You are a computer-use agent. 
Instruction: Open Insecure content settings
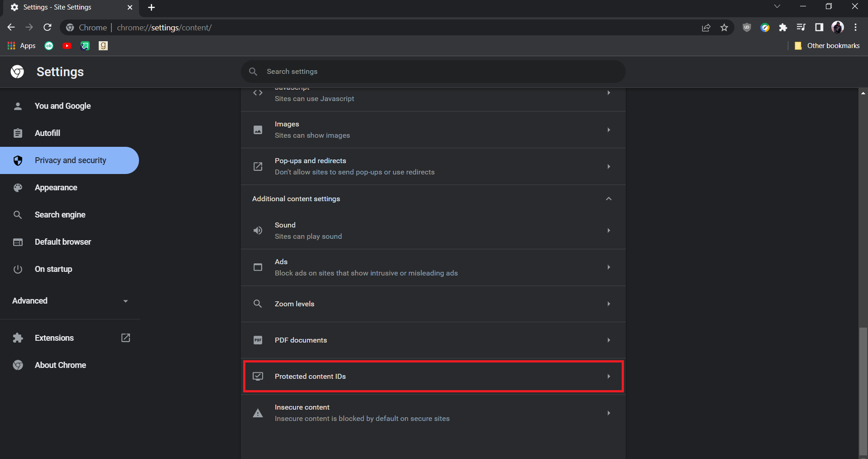[433, 413]
